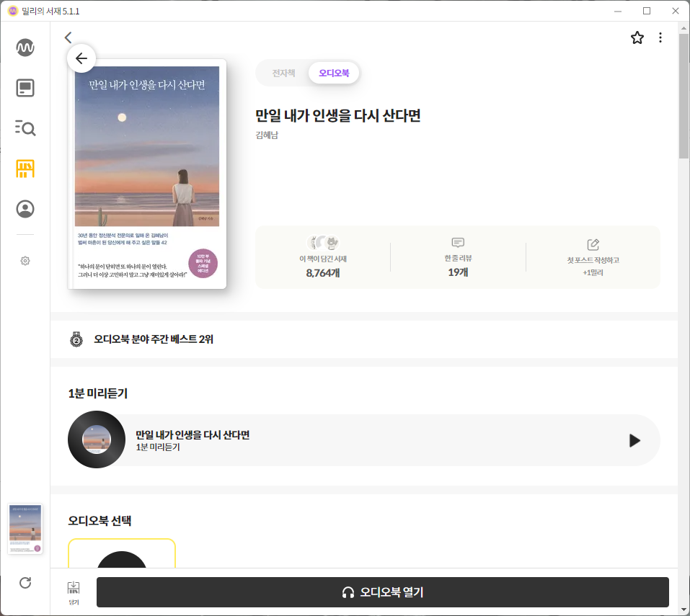Click author name 김혜남
The width and height of the screenshot is (690, 616).
coord(267,135)
